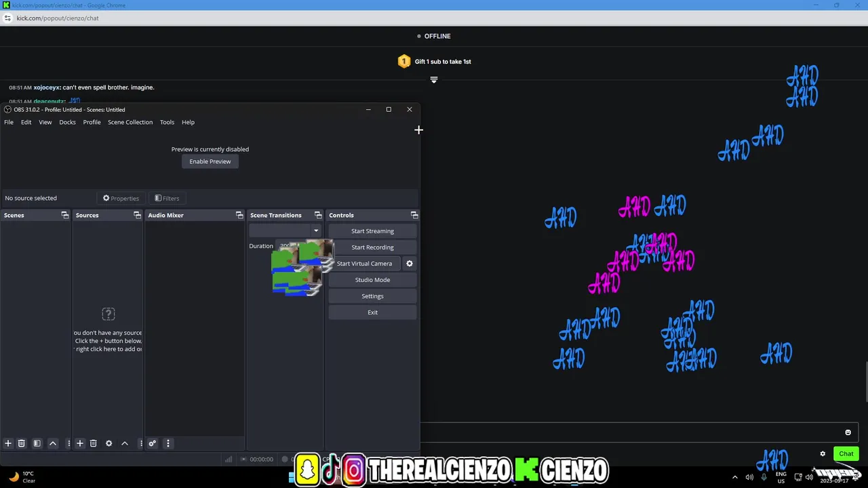The width and height of the screenshot is (868, 488).
Task: Open scene filters icon in Scenes toolbar
Action: pyautogui.click(x=37, y=443)
